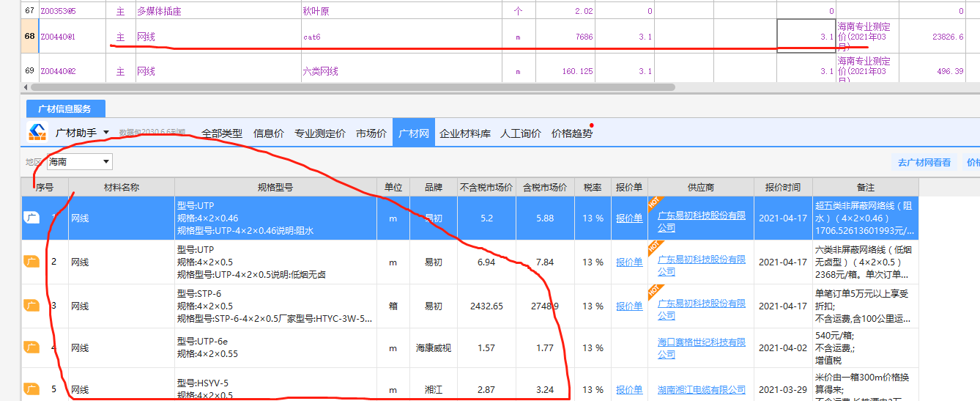Click the 2432.65 price cell
This screenshot has height=401, width=980.
click(486, 306)
